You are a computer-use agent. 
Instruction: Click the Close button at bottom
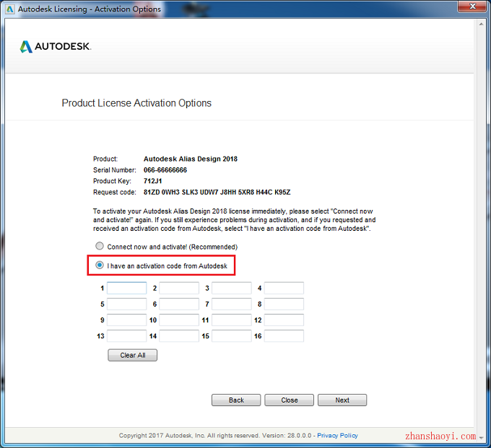289,400
